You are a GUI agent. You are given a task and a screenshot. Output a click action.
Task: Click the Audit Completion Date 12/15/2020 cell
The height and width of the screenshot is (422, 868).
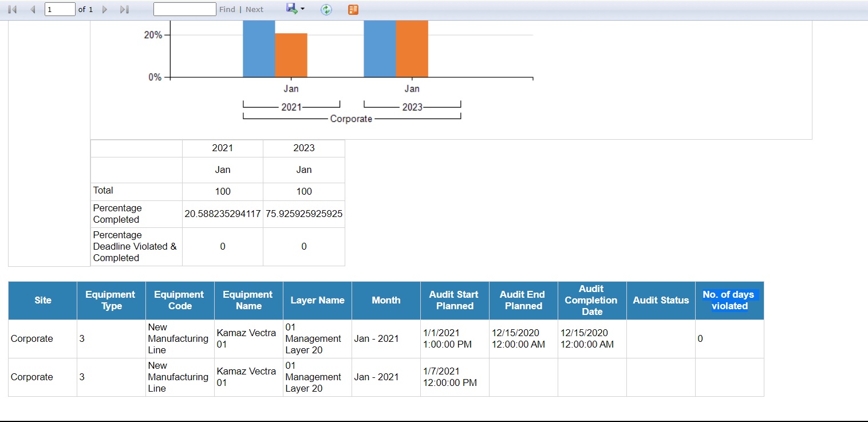(x=592, y=339)
